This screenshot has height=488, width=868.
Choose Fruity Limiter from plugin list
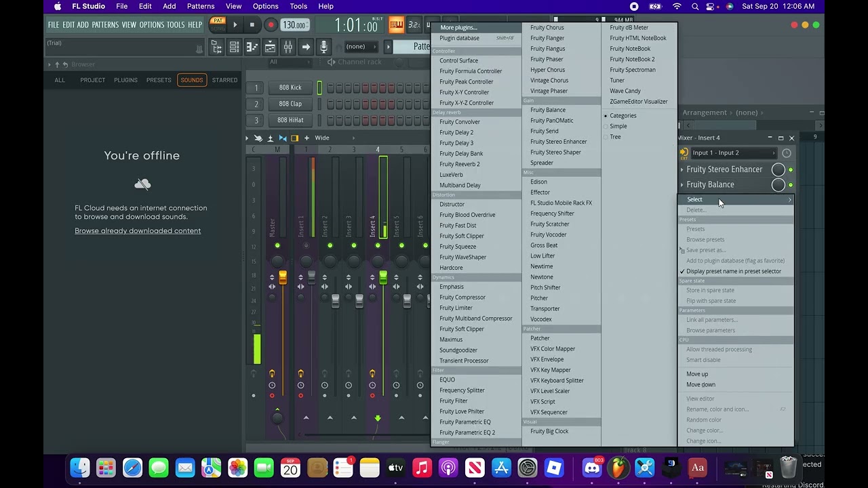click(x=456, y=308)
